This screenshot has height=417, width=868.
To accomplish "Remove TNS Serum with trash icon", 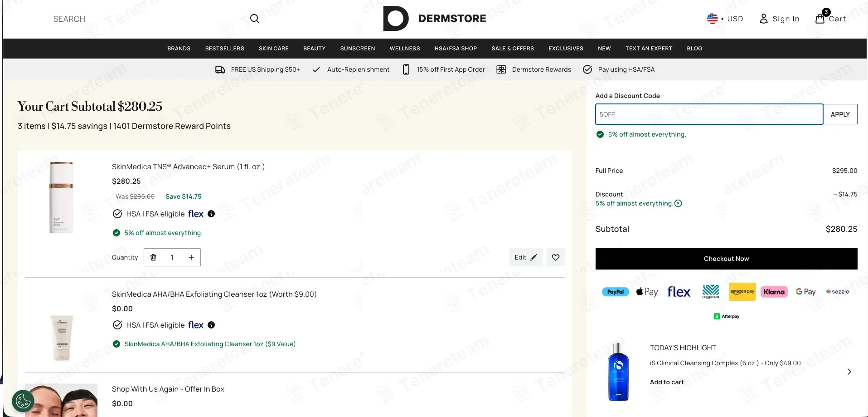I will coord(153,257).
